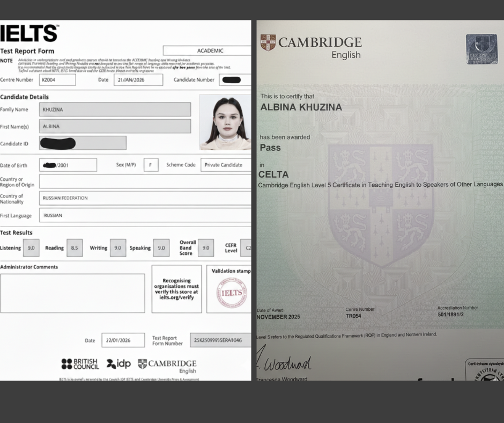Click the Pass grade text
The width and height of the screenshot is (504, 423).
270,148
